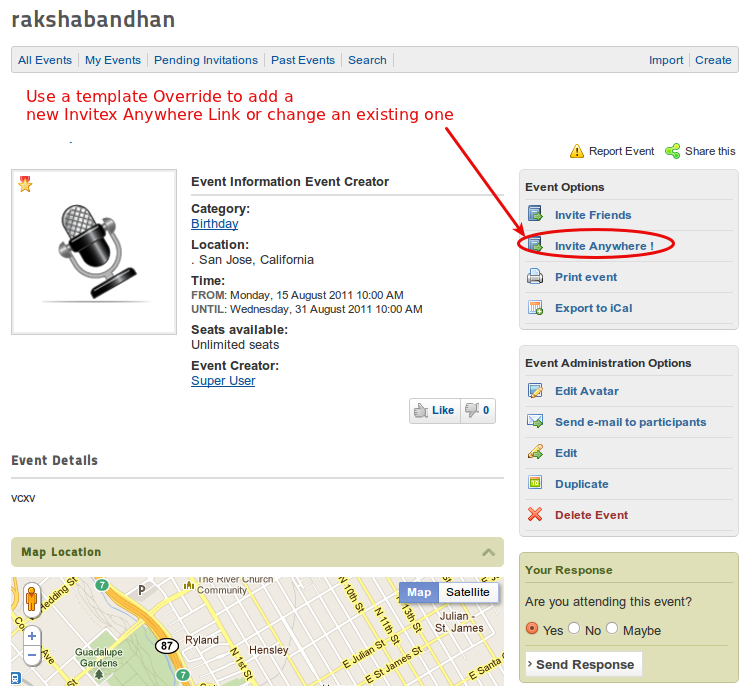Select Maybe for attending this event

tap(612, 628)
